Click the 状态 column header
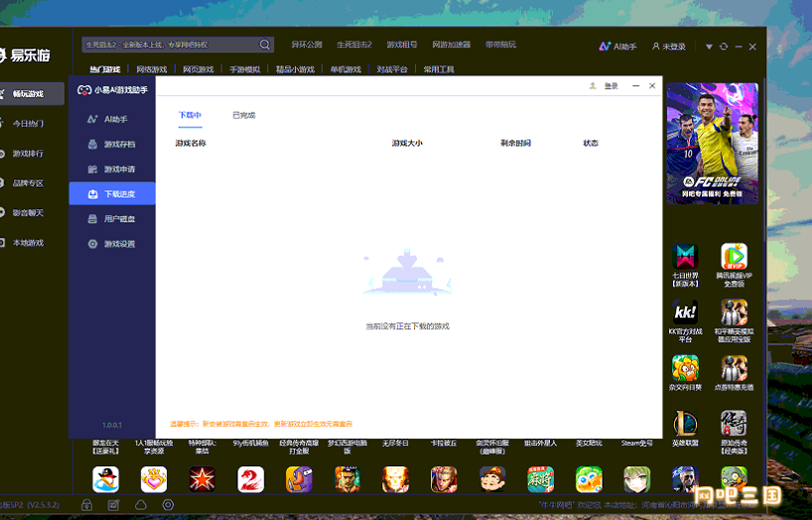 (x=591, y=143)
